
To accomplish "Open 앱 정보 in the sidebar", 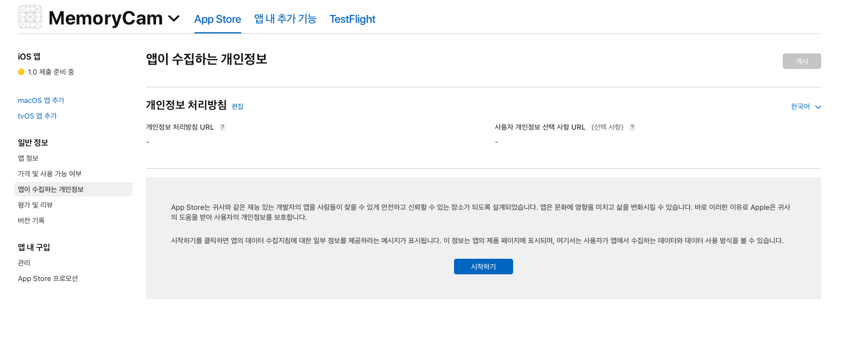I will (28, 158).
